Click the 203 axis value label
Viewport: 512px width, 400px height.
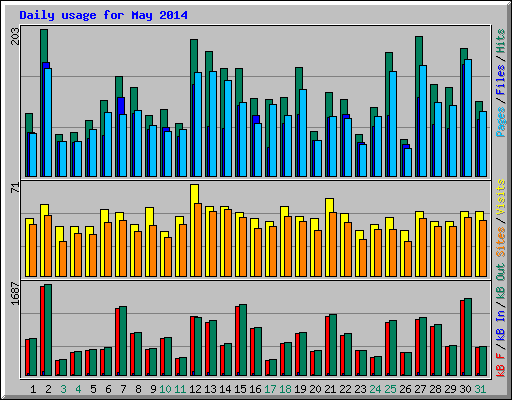tap(15, 36)
